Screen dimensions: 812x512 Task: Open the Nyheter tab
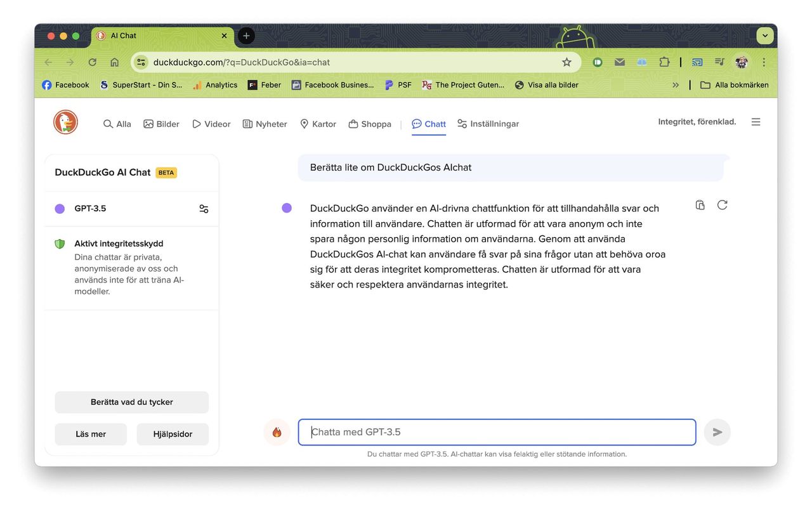click(265, 124)
